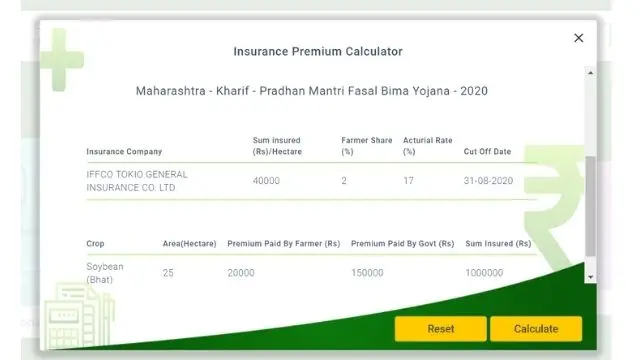Click the 31-08-2020 cut off date value
640x360 pixels.
pos(488,181)
